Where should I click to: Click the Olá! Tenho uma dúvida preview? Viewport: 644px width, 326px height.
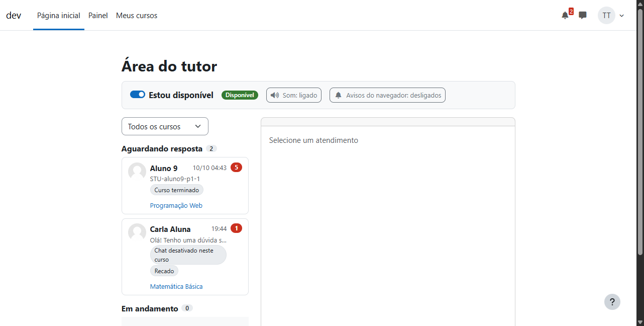click(x=188, y=240)
